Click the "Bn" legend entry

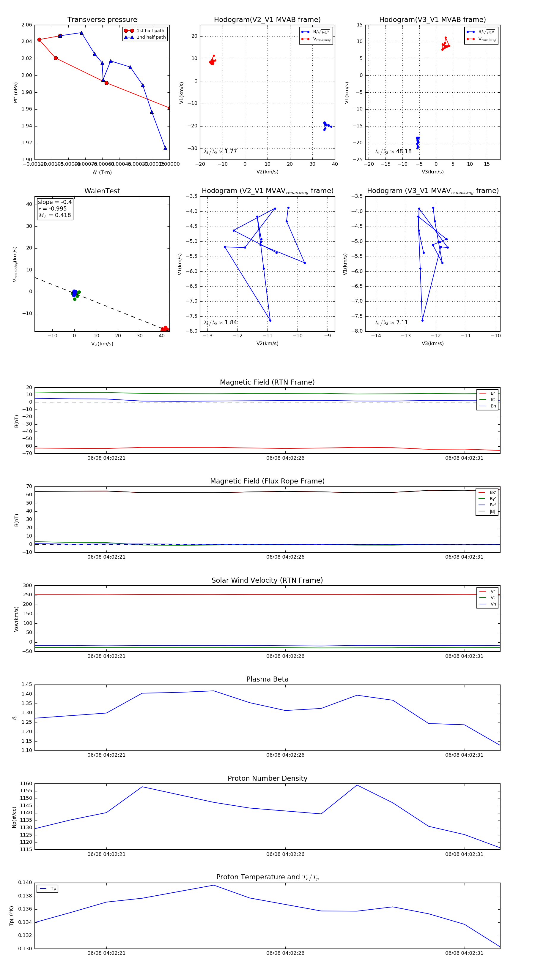pyautogui.click(x=488, y=406)
